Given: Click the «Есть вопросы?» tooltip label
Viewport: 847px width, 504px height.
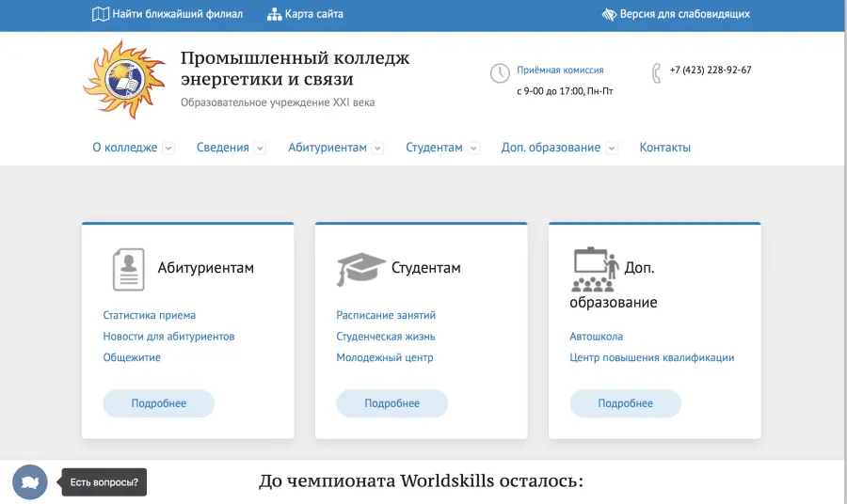Looking at the screenshot, I should 104,483.
